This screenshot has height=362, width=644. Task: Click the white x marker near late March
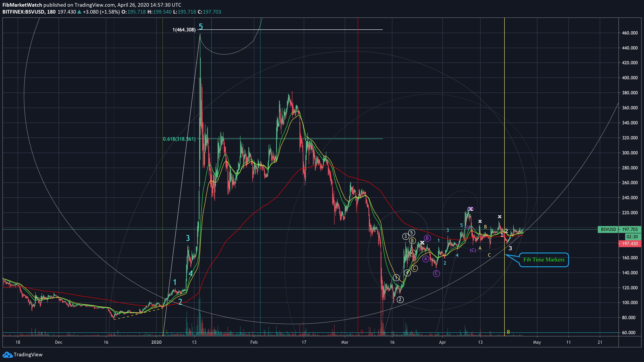click(422, 242)
